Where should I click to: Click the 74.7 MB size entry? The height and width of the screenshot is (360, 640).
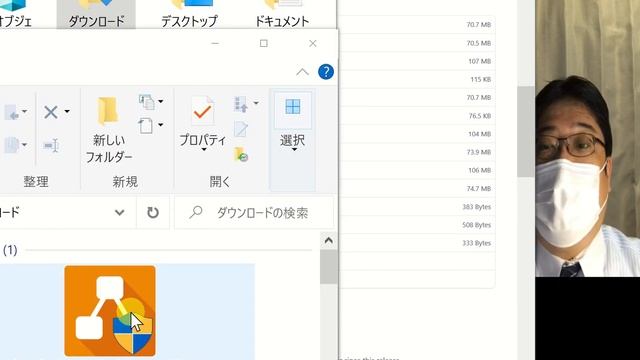point(478,189)
